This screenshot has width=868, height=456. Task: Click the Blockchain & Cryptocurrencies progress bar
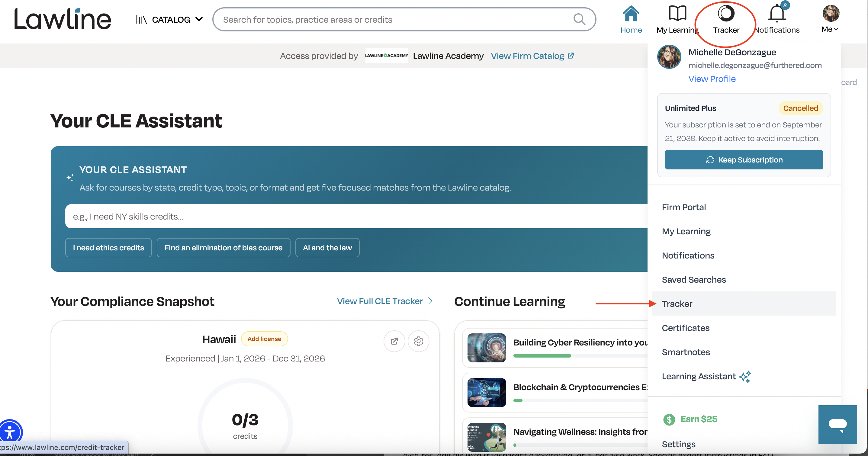click(580, 400)
